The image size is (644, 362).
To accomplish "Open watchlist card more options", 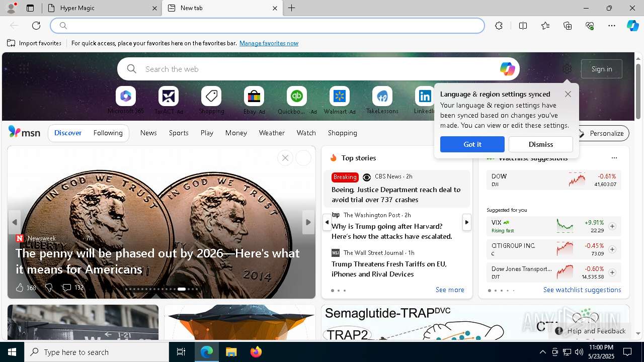I will coord(614,158).
